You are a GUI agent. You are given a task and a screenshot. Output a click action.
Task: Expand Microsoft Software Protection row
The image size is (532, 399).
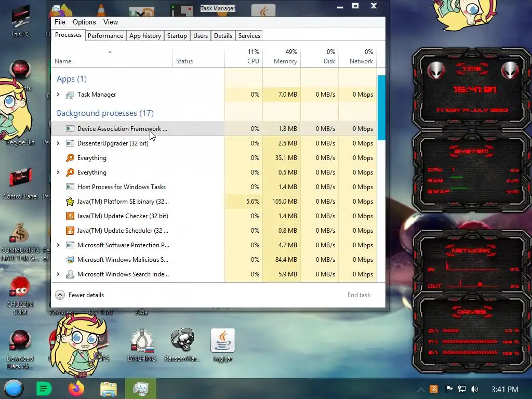pyautogui.click(x=58, y=245)
